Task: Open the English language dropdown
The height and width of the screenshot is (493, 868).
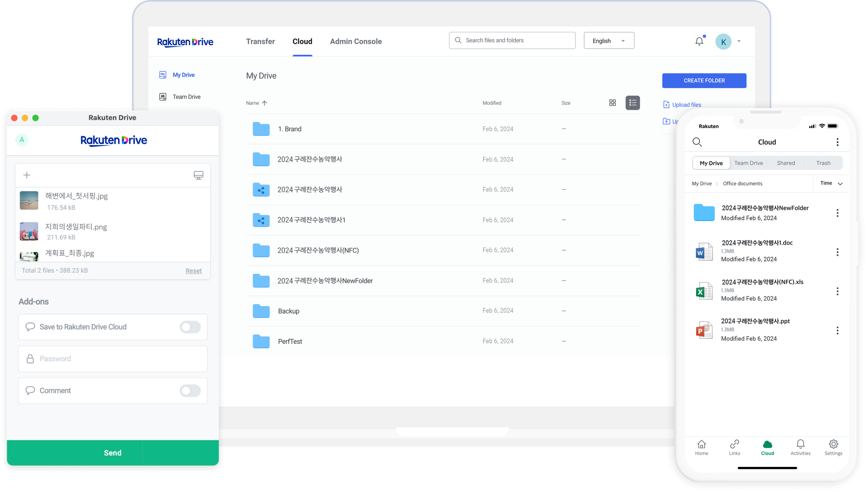Action: (x=608, y=41)
